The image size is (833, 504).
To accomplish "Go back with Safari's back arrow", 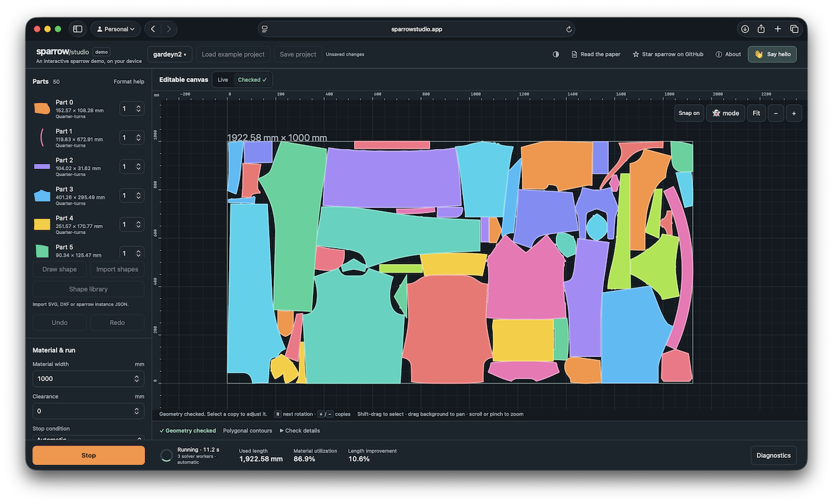I will click(x=153, y=29).
